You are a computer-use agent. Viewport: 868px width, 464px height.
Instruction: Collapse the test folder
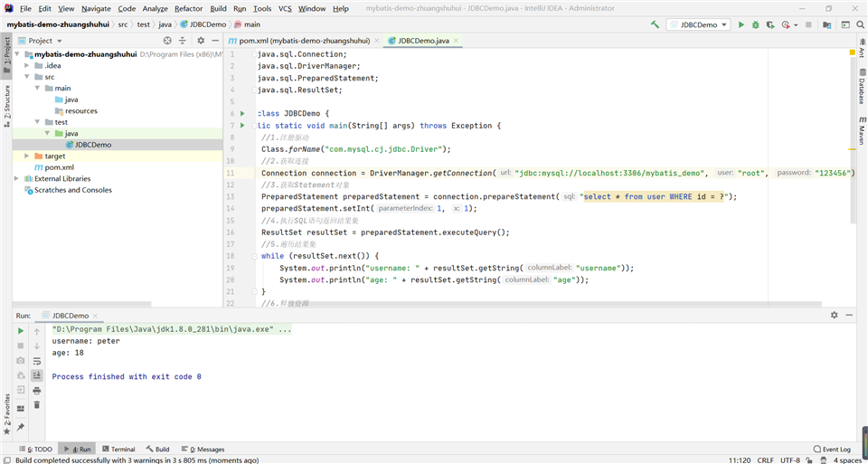click(37, 122)
